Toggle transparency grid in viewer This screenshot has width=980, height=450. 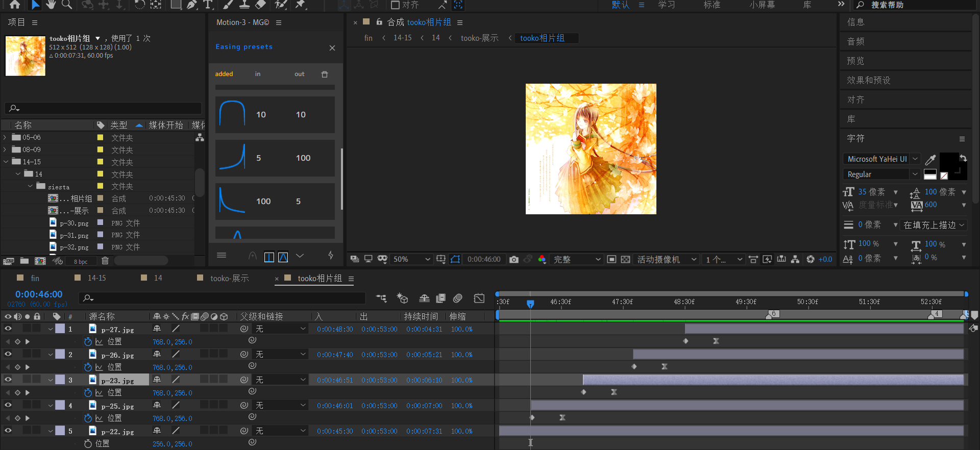[x=625, y=259]
